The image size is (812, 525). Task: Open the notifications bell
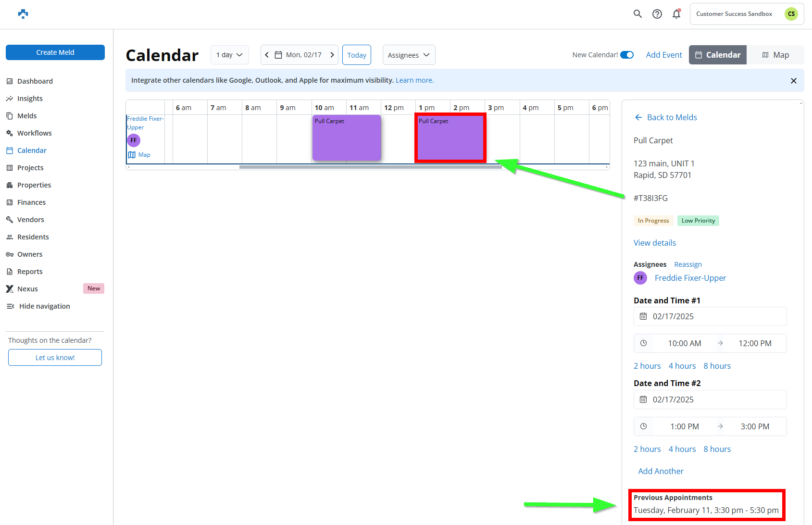click(676, 14)
